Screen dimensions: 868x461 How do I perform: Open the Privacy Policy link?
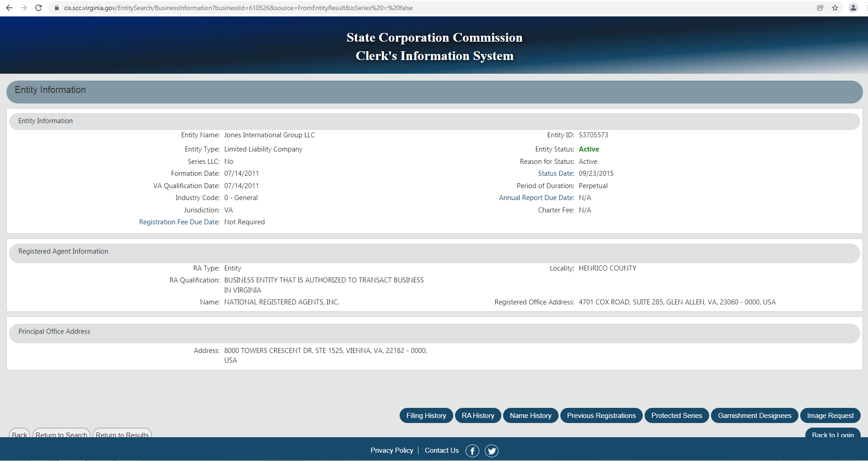[x=391, y=450]
